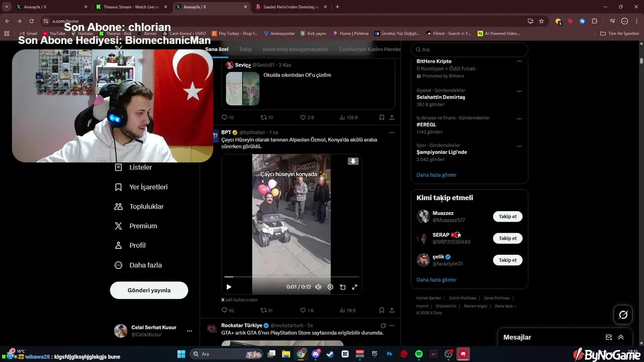Open options for Şampiyonlar Ligi'nde trend

pos(519,146)
